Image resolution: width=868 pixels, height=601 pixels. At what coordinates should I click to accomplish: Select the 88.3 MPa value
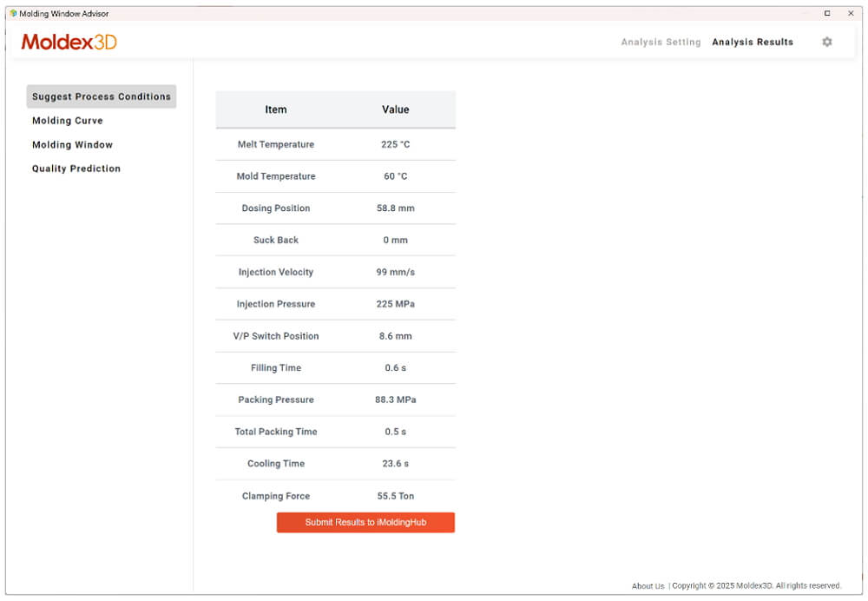tap(395, 400)
